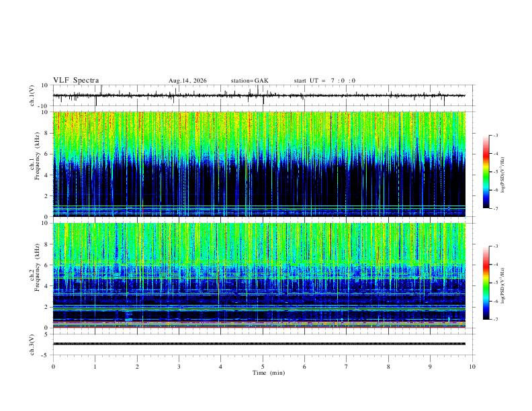Click the ch.3(V) axis label
532x411 pixels.
point(32,345)
